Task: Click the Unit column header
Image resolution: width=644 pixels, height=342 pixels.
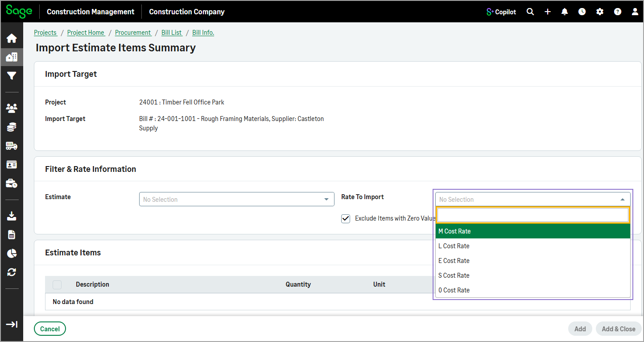Action: point(379,284)
